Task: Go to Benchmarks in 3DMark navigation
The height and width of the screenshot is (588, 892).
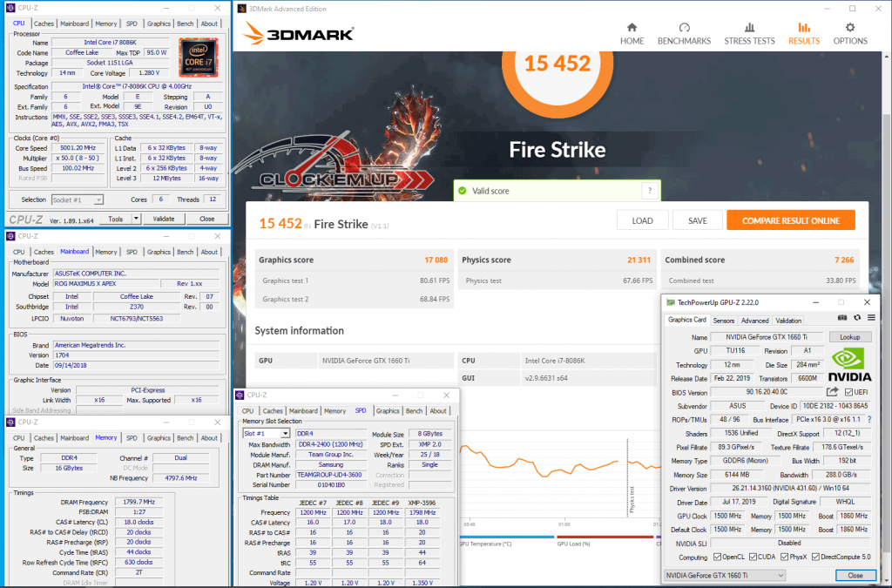Action: pyautogui.click(x=684, y=28)
